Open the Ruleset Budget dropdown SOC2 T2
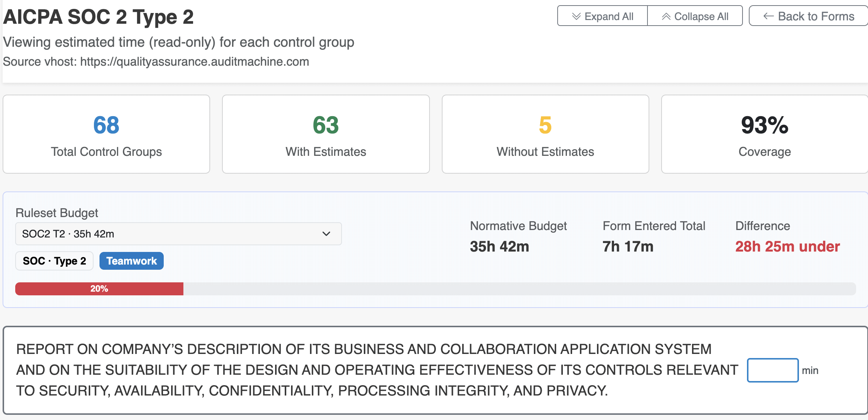 [178, 234]
